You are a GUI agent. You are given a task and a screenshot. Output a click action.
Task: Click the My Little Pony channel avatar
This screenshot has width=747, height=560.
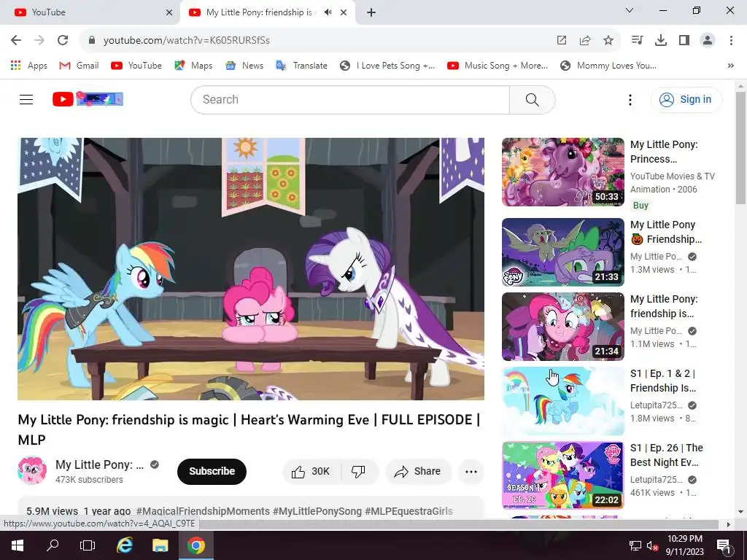pyautogui.click(x=32, y=470)
